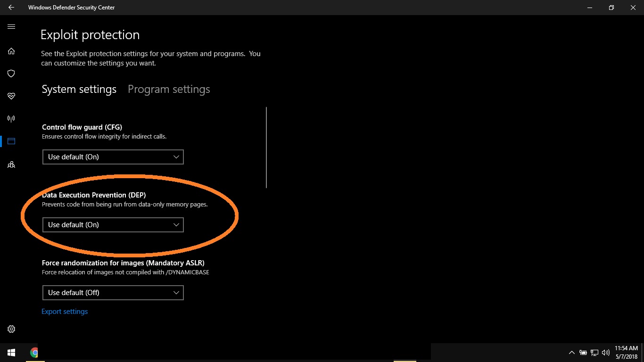Open Settings gear in sidebar
Viewport: 644px width, 362px height.
coord(11,329)
